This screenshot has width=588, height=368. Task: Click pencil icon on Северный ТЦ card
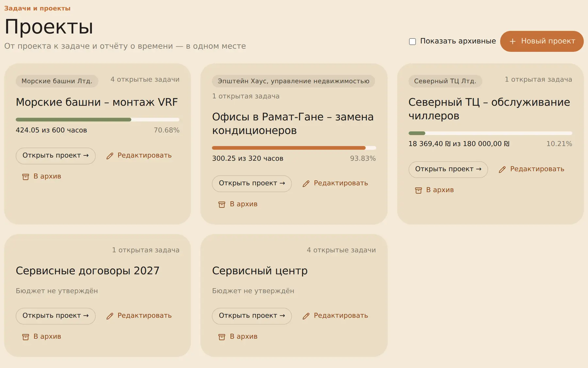[502, 169]
